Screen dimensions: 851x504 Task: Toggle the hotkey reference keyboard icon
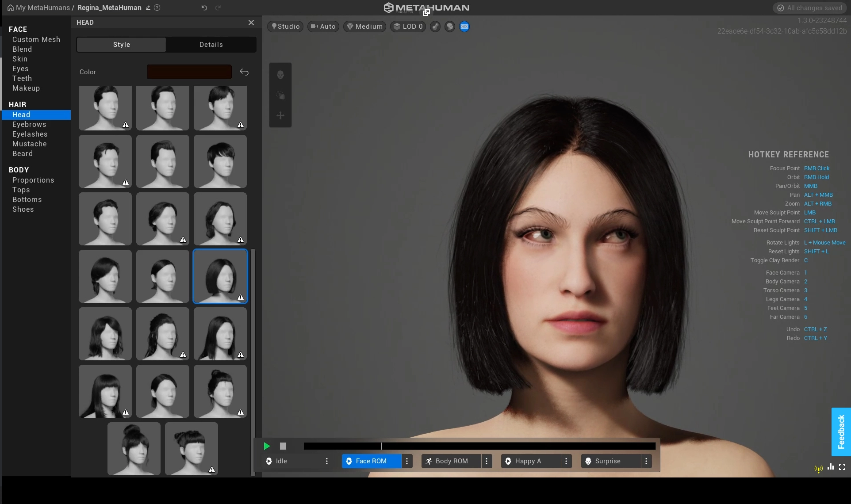click(464, 27)
